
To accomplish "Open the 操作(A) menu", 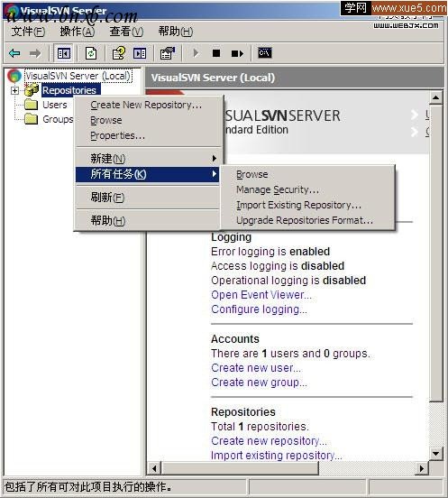I will click(x=78, y=32).
